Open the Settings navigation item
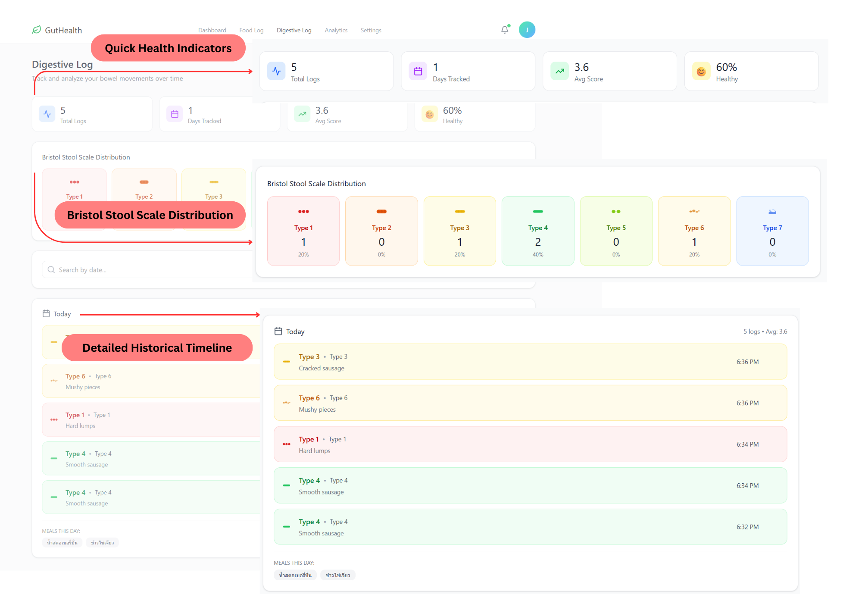Screen dimensions: 862x616 click(x=371, y=30)
